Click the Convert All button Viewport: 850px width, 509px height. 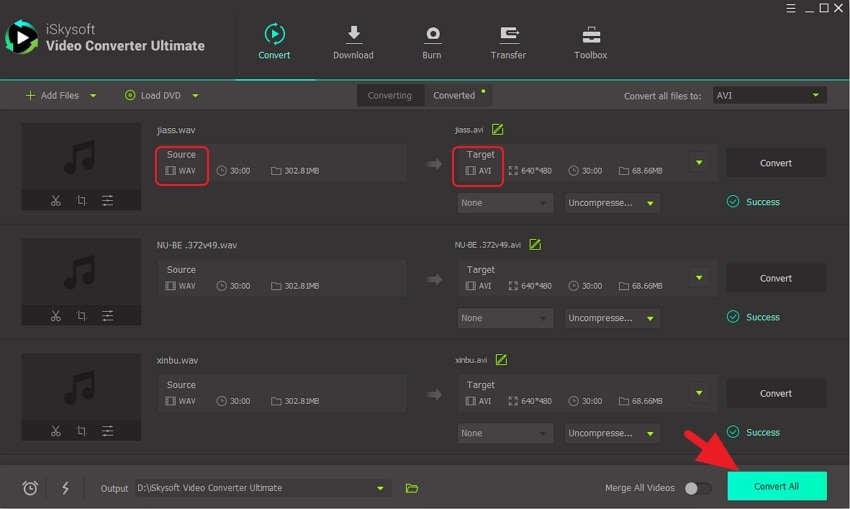(x=776, y=486)
